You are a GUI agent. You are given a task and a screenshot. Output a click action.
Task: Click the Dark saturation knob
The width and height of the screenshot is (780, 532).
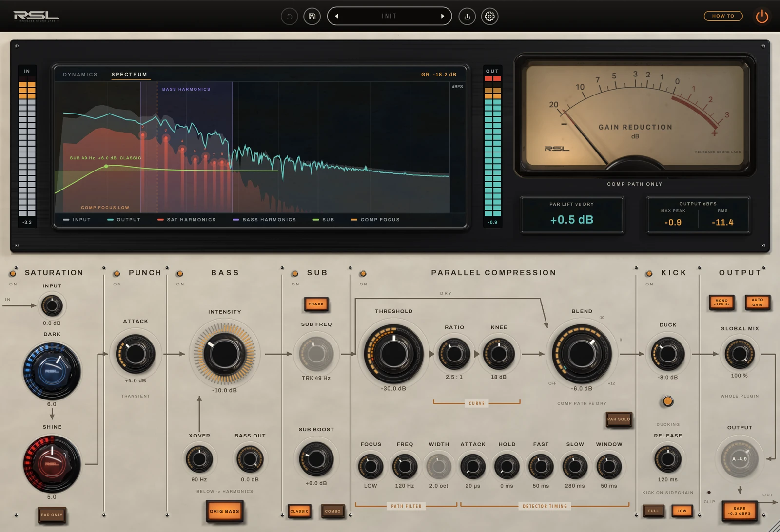(x=52, y=371)
